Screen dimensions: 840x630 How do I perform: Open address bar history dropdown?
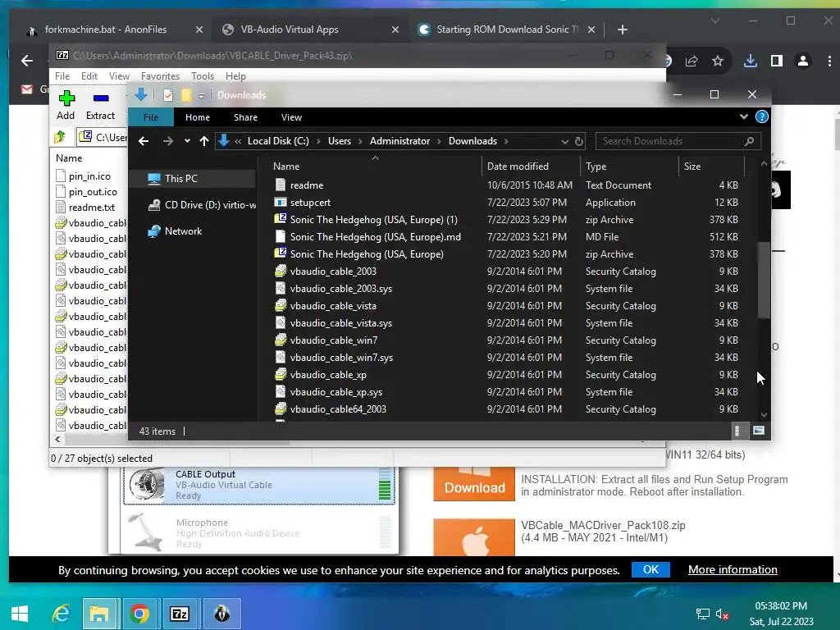click(564, 141)
